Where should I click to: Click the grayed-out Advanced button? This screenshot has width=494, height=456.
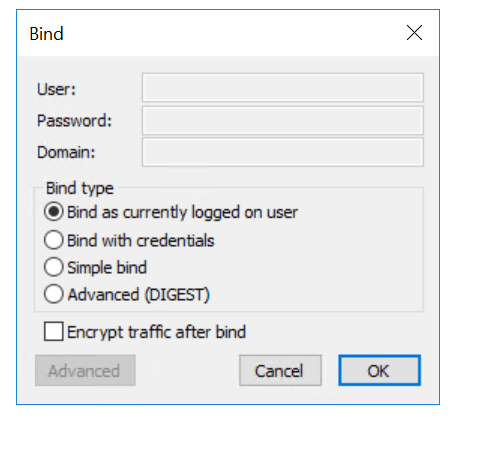(x=85, y=370)
